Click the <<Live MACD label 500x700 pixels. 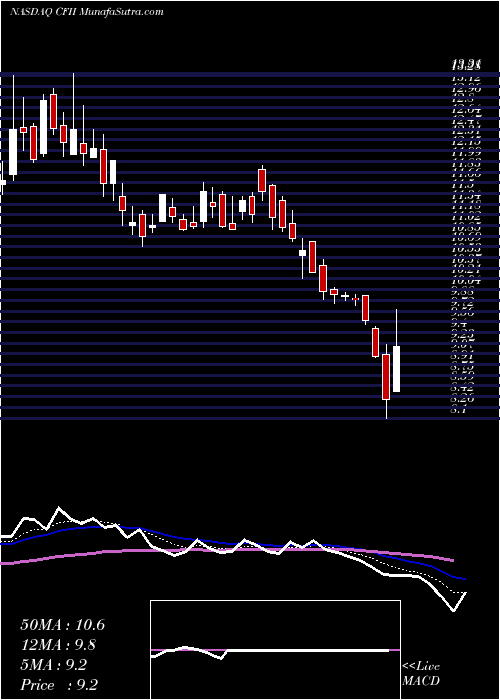pos(421,674)
